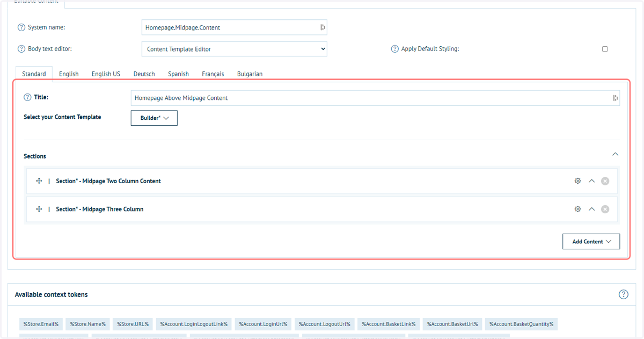Viewport: 644px width, 339px height.
Task: Click the %Account.LoginUrl% token
Action: click(263, 324)
